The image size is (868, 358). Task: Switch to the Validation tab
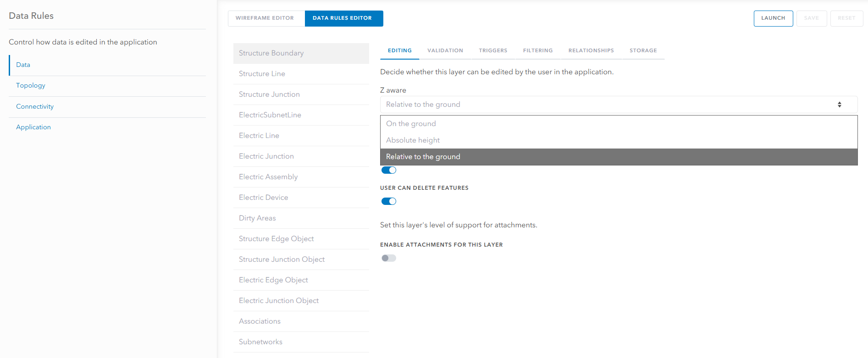click(x=445, y=50)
